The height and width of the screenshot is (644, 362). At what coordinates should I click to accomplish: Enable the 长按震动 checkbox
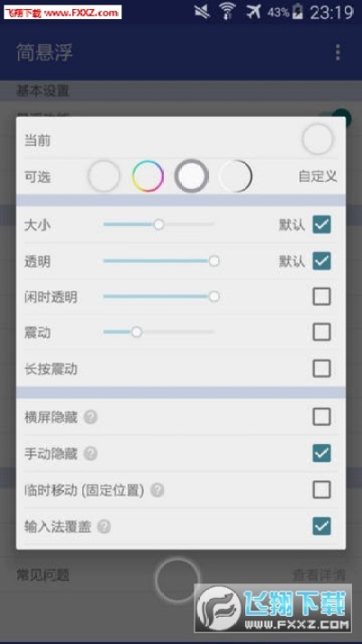point(321,368)
